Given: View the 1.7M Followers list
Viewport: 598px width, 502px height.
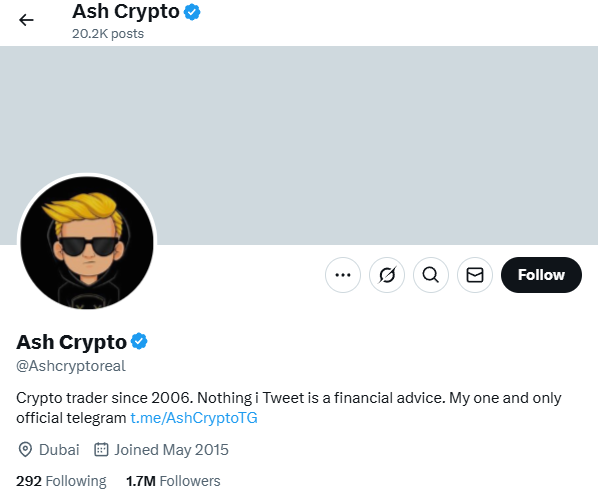Looking at the screenshot, I should (x=173, y=481).
